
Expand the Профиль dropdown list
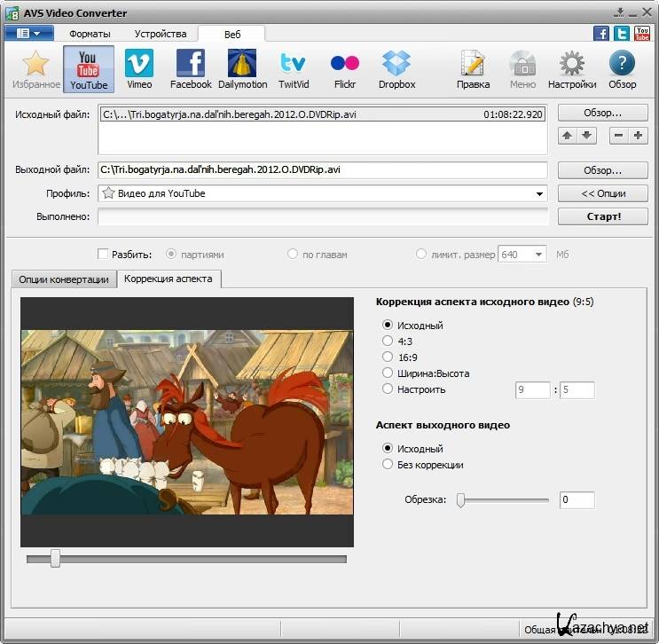coord(539,193)
